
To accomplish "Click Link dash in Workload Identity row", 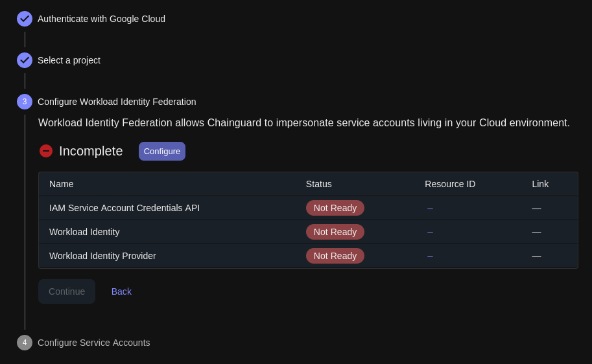I will 536,233.
